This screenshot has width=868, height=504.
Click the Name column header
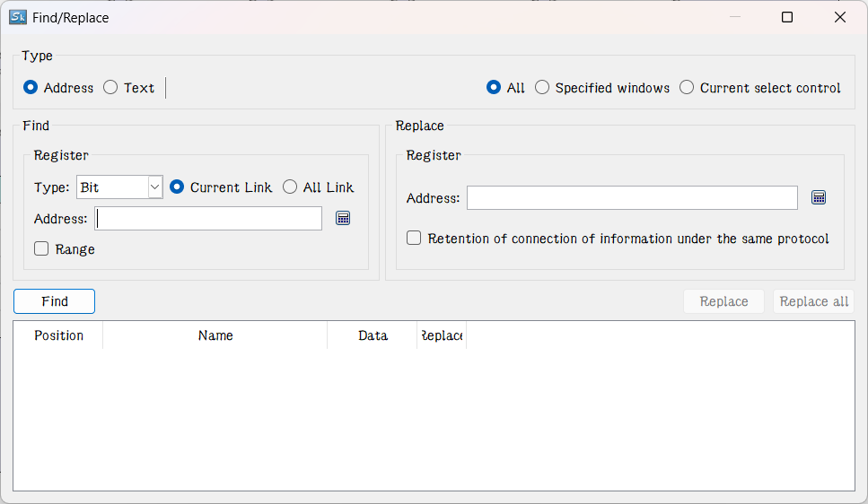coord(215,335)
